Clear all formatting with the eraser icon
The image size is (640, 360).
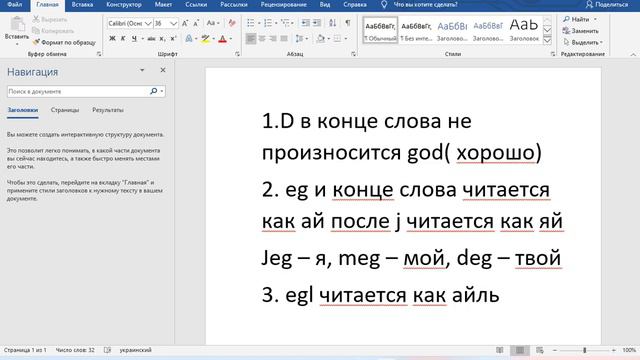coord(232,23)
